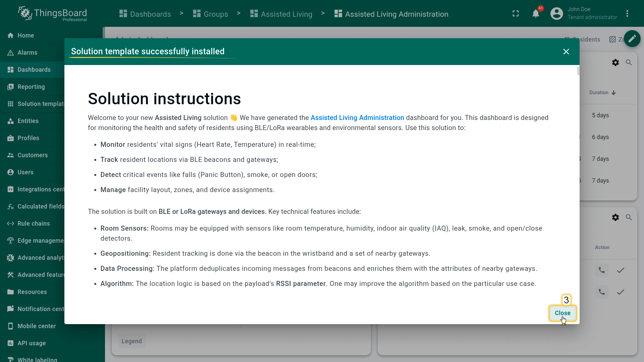Close dialog with the X icon
This screenshot has width=644, height=362.
(x=566, y=52)
